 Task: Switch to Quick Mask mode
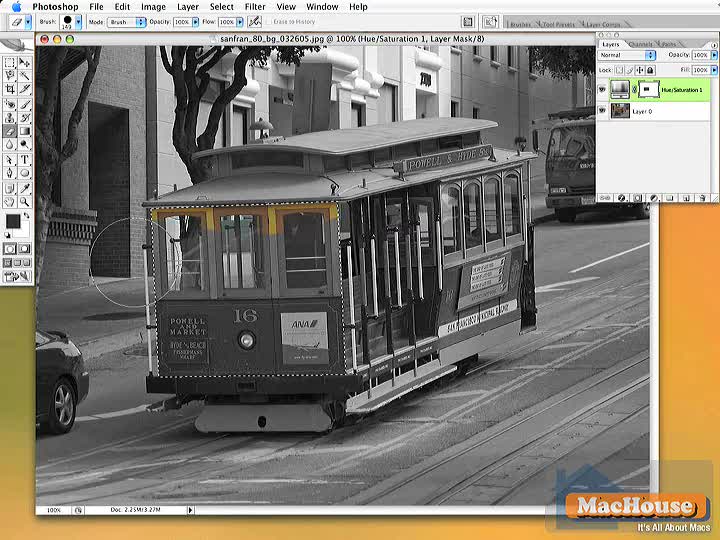point(24,249)
